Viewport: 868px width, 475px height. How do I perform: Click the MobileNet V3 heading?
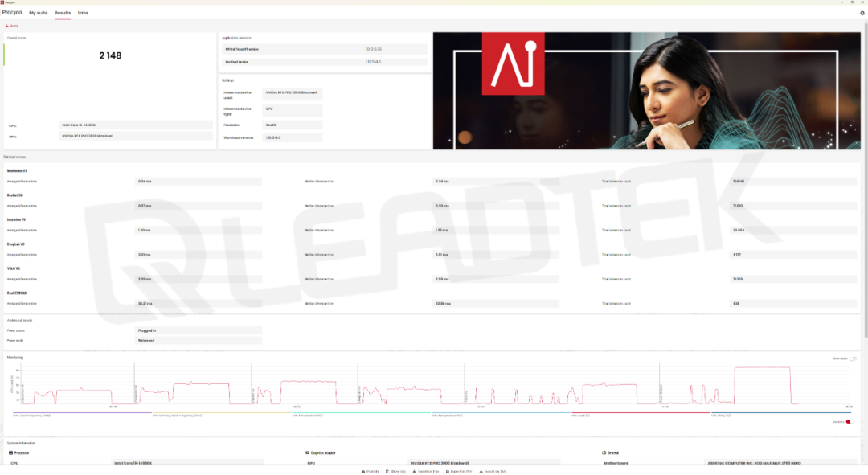pyautogui.click(x=17, y=171)
